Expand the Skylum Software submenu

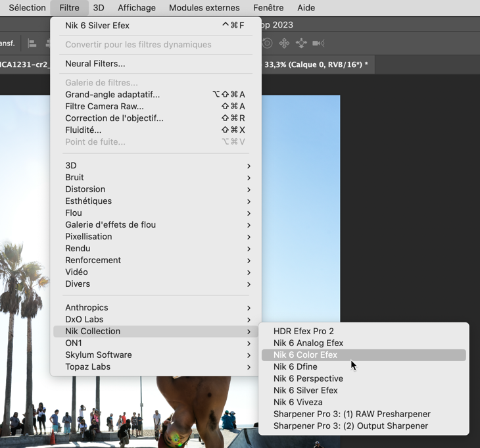(156, 355)
